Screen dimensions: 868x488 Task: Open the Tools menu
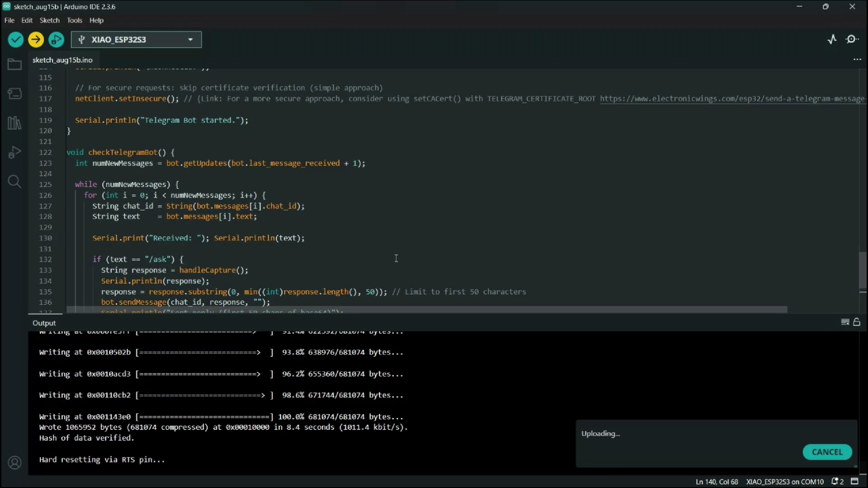[75, 20]
